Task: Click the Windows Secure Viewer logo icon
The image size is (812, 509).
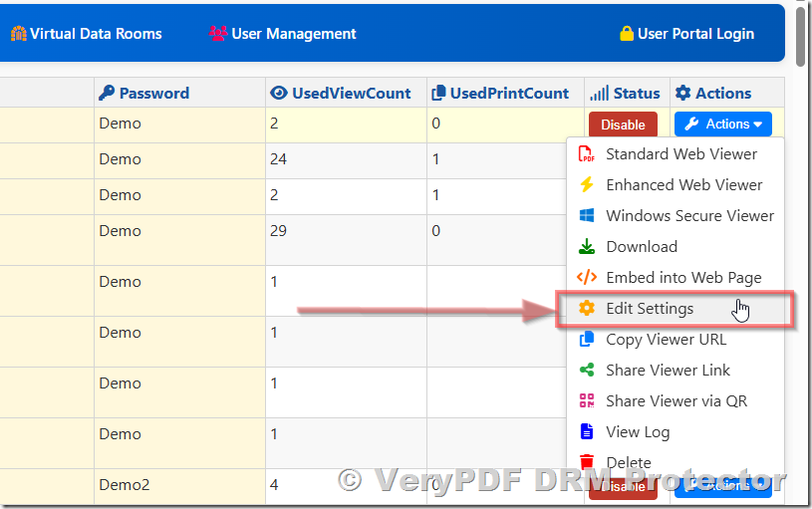Action: tap(587, 216)
